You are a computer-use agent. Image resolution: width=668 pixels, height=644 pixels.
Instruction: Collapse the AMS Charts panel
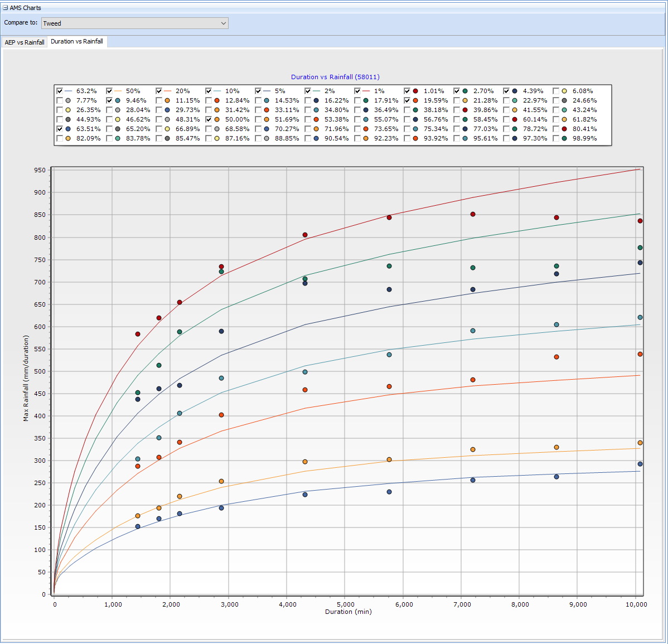pyautogui.click(x=6, y=8)
